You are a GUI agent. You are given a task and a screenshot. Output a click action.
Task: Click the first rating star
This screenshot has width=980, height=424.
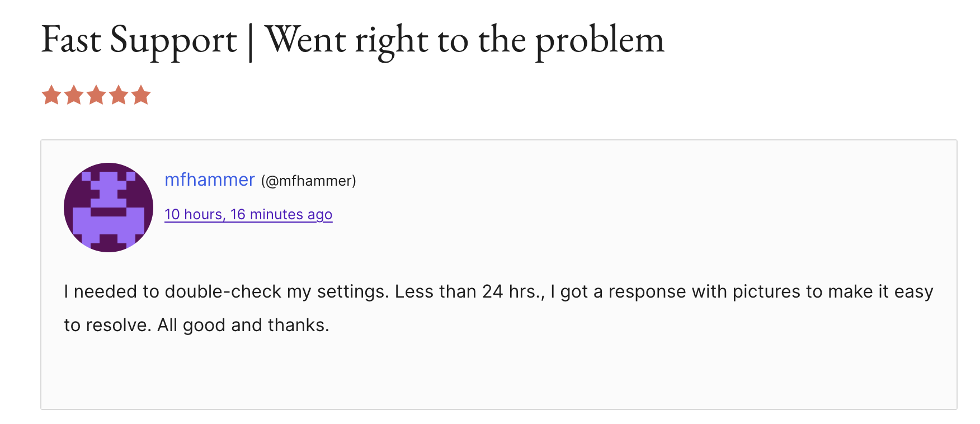pos(51,95)
